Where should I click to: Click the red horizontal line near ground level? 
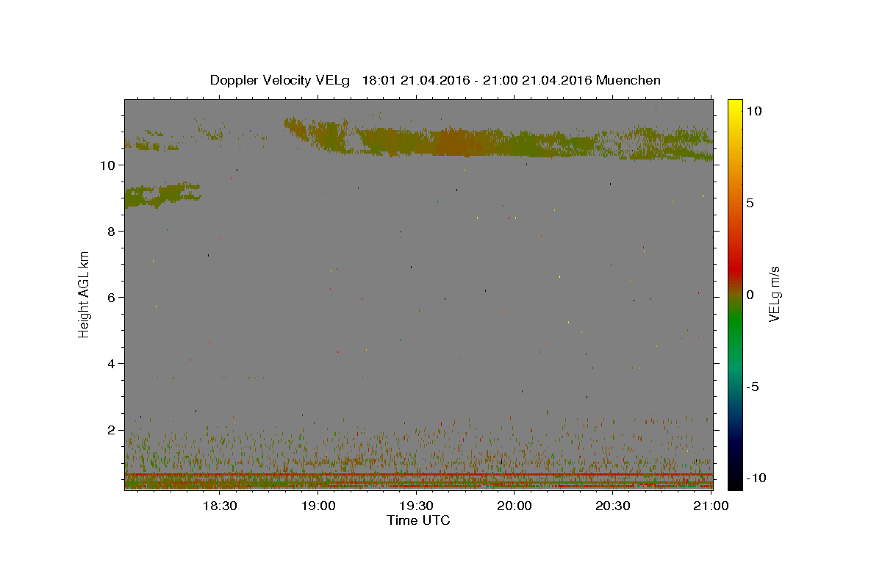pyautogui.click(x=418, y=475)
